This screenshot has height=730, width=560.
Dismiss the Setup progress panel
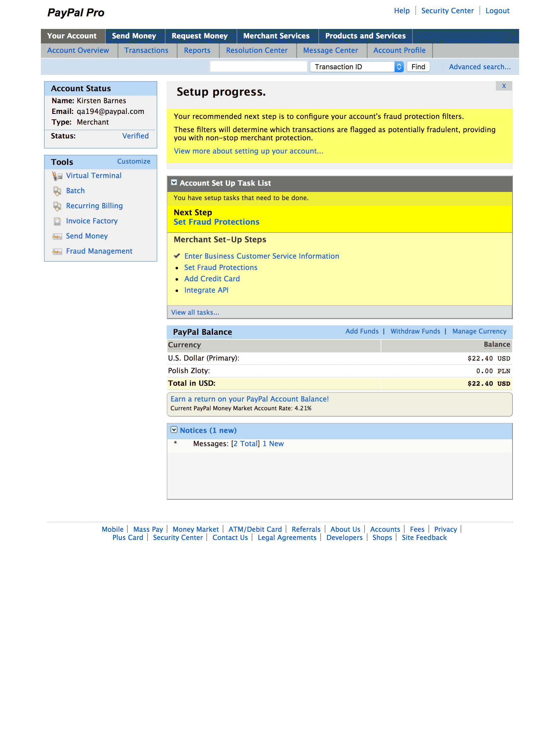tap(504, 86)
